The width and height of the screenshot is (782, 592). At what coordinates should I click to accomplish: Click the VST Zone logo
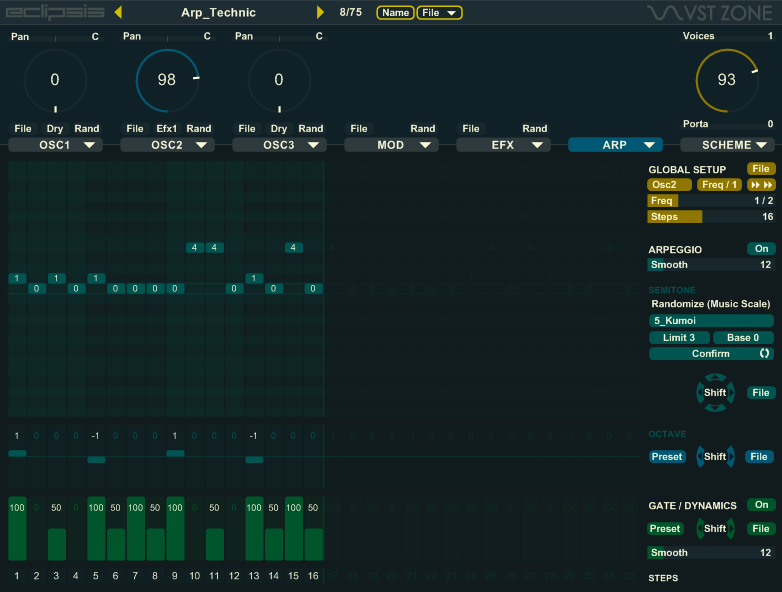711,13
